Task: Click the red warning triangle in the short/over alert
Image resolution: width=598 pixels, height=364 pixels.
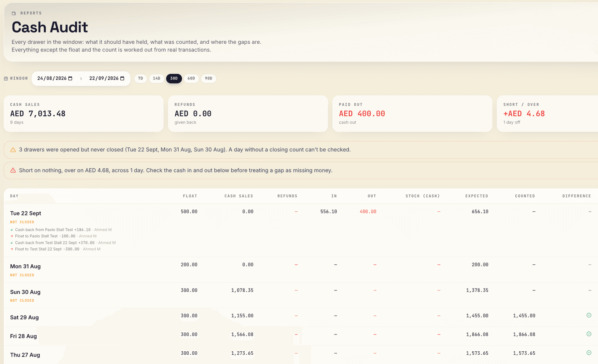Action: [13, 170]
